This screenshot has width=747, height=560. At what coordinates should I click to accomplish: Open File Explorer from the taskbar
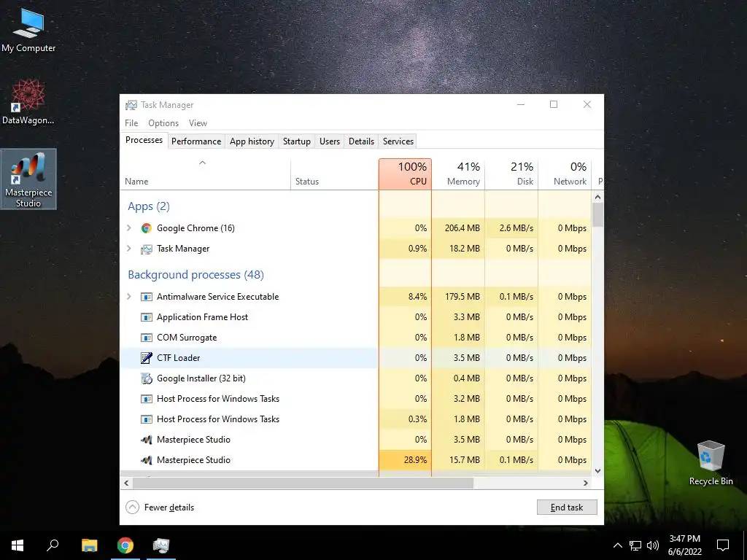pyautogui.click(x=89, y=545)
